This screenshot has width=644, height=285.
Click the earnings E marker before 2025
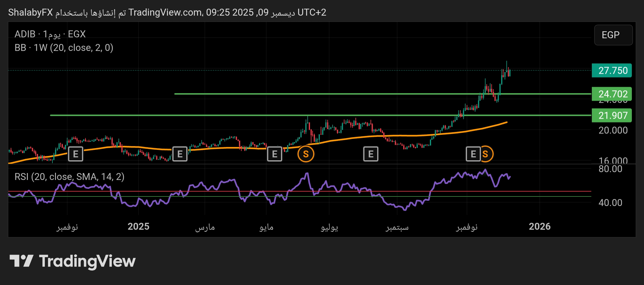76,154
